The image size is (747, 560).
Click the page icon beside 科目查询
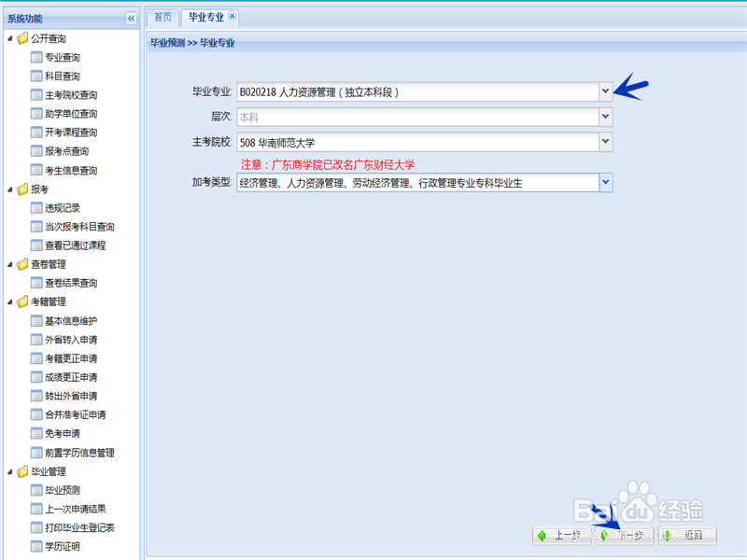[36, 76]
